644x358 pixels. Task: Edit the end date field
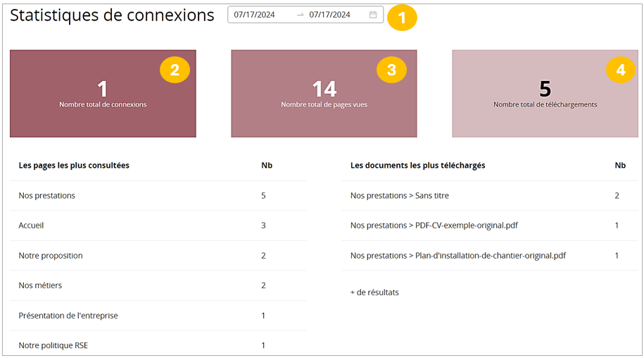330,15
